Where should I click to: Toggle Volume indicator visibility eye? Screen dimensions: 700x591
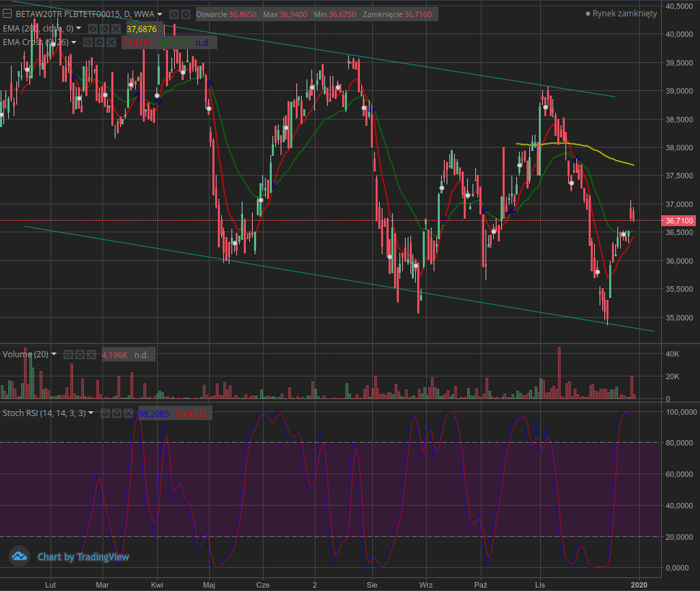point(68,355)
